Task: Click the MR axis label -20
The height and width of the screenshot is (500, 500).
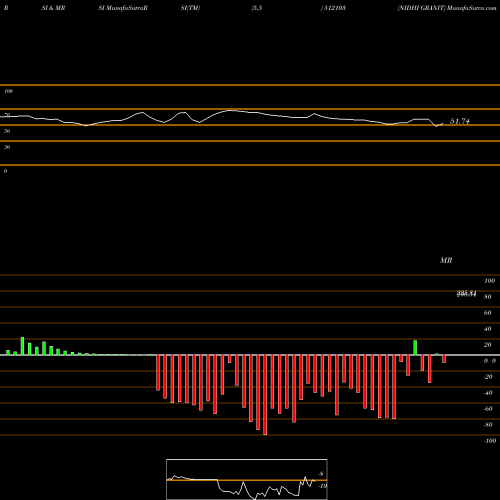Action: 488,377
